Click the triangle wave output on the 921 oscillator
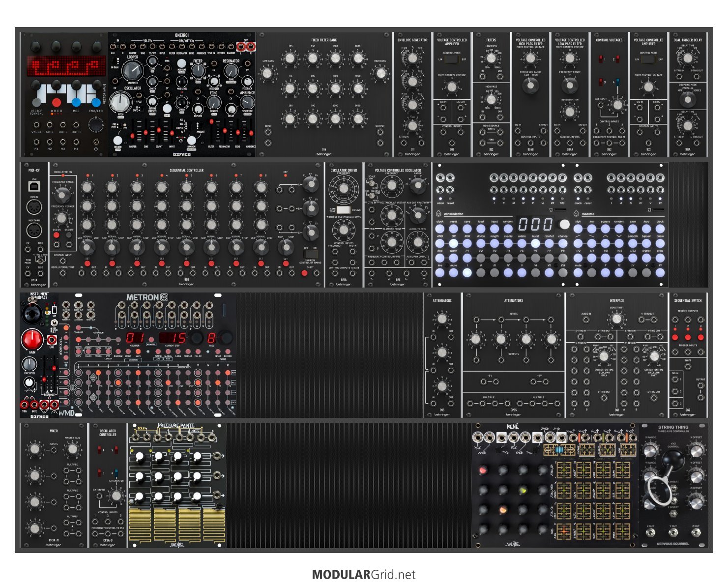This screenshot has height=585, width=728. tap(389, 273)
